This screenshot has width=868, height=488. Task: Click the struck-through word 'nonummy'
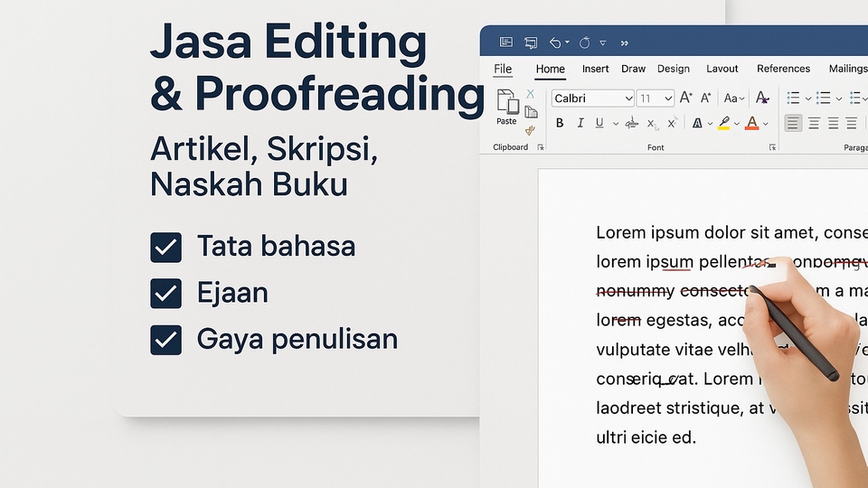(x=635, y=290)
